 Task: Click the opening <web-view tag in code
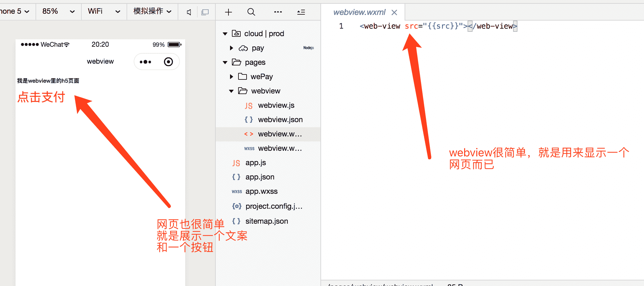coord(380,26)
